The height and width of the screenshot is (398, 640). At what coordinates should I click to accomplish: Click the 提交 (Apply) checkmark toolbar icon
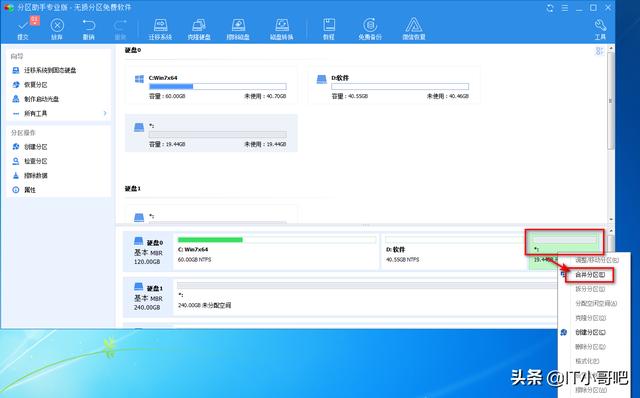[x=23, y=29]
